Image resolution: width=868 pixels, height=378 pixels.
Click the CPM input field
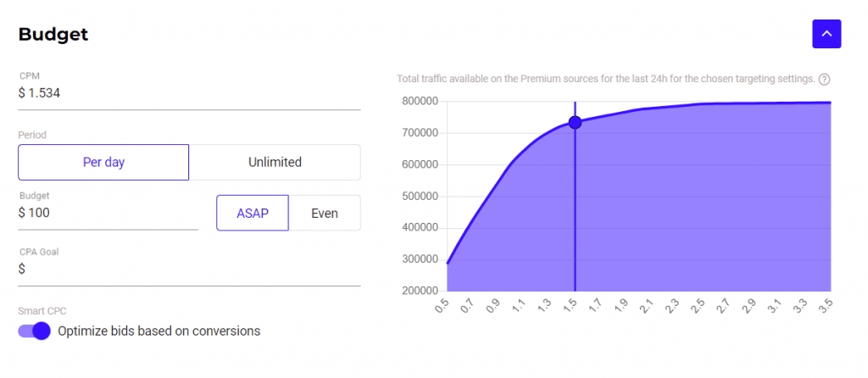(x=189, y=94)
